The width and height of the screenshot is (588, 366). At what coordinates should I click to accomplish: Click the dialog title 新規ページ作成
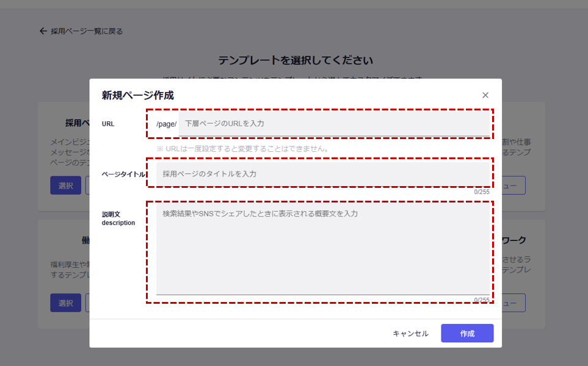coord(137,95)
